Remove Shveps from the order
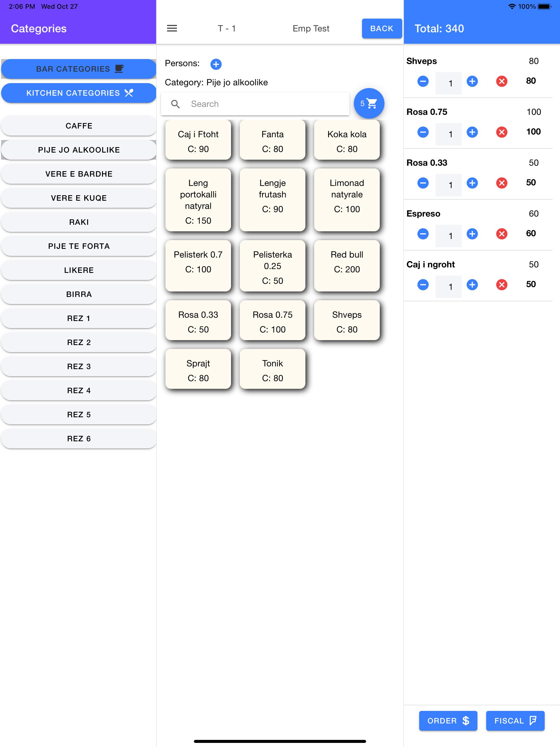The height and width of the screenshot is (747, 560). (x=501, y=81)
